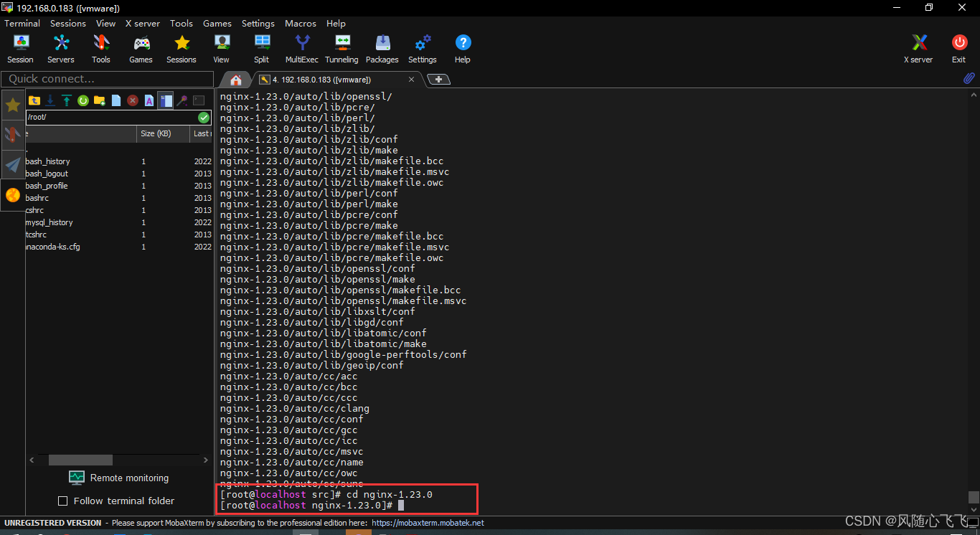Click the horizontal scrollbar left arrow in file list

(32, 460)
